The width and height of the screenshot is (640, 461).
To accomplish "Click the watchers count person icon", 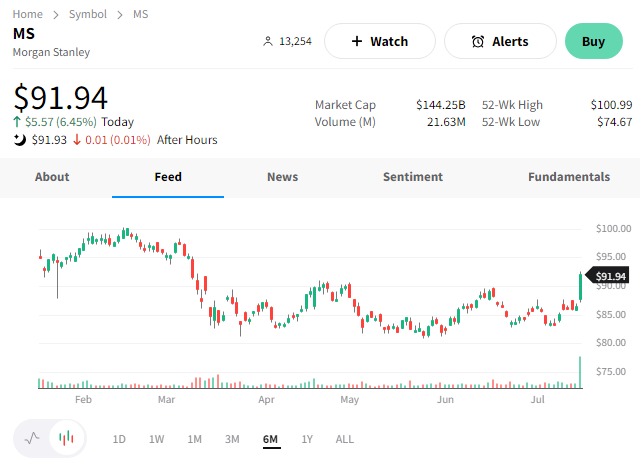I will [267, 42].
